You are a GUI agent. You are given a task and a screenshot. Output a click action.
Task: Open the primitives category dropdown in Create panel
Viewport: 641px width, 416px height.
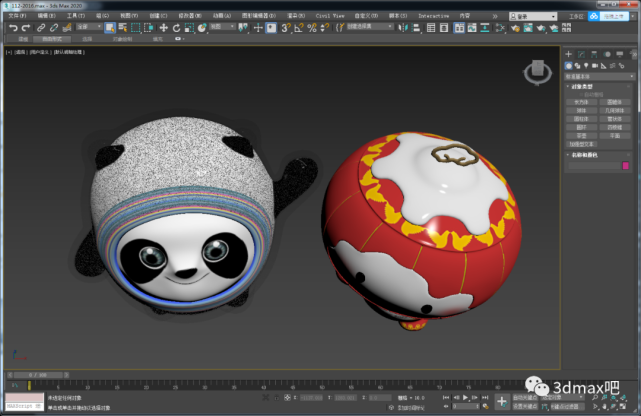[599, 76]
